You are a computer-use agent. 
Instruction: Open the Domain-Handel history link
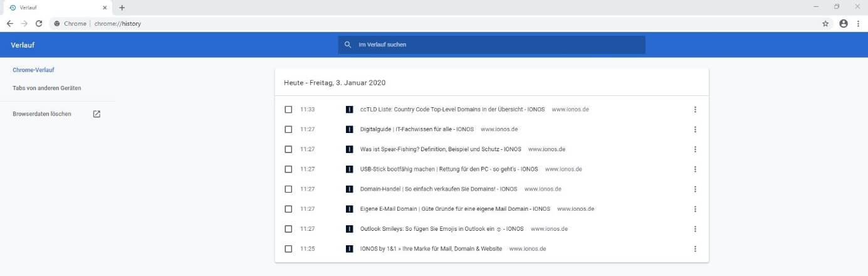tap(439, 189)
